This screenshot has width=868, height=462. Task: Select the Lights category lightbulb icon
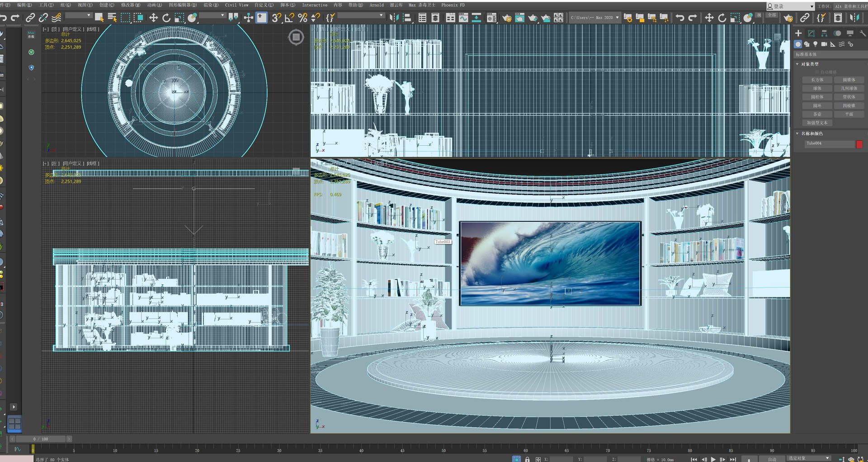point(816,44)
